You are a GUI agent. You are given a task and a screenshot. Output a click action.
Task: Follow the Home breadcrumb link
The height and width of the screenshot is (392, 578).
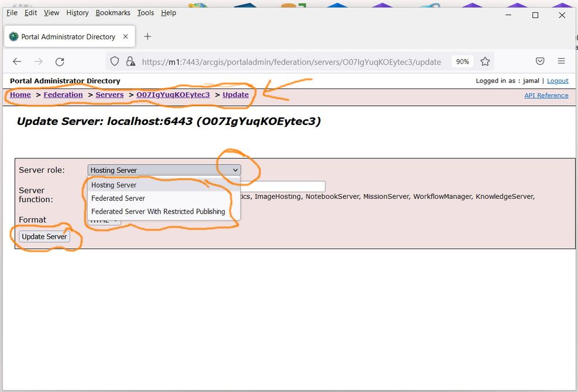coord(20,95)
